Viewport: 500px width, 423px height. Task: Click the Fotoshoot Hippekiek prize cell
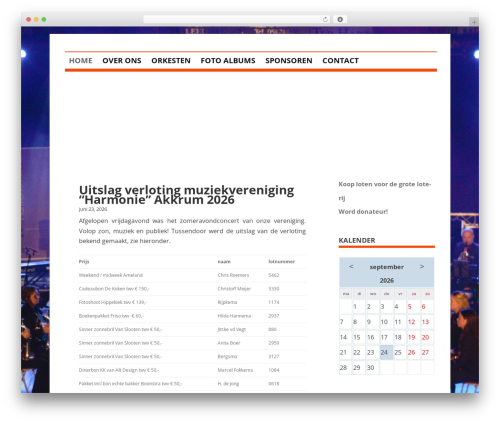(113, 302)
